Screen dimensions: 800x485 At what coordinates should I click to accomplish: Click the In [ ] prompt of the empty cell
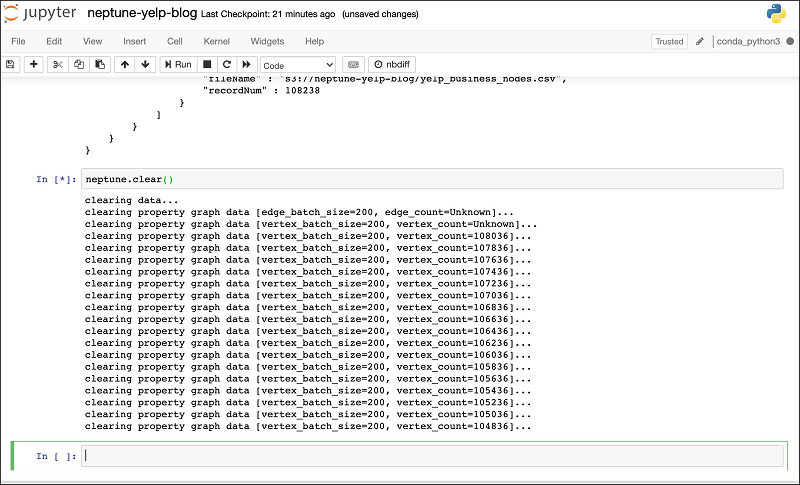tap(56, 456)
